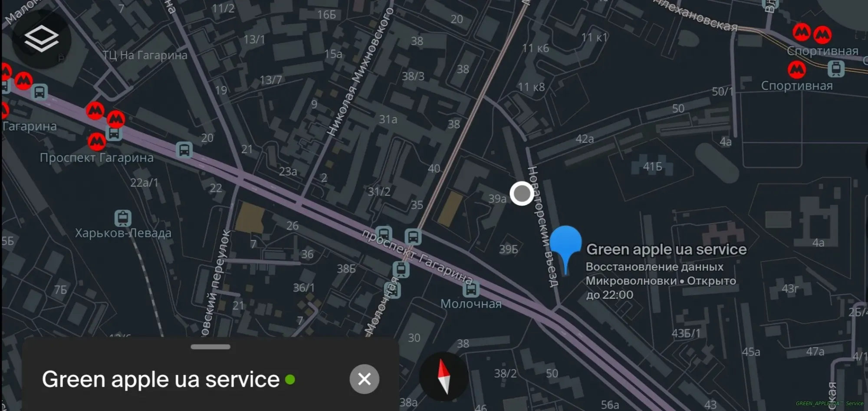Select the Молочная bus stop icon
The image size is (868, 411).
tap(471, 289)
